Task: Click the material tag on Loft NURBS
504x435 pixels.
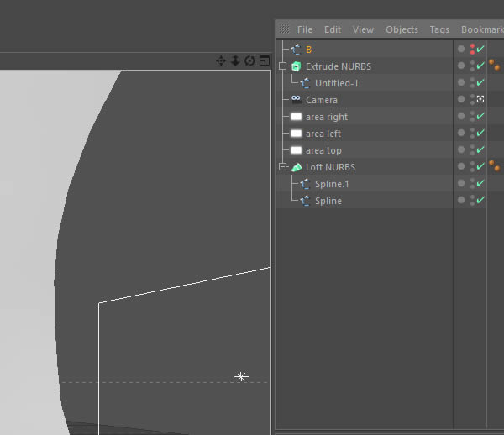Action: coord(495,165)
